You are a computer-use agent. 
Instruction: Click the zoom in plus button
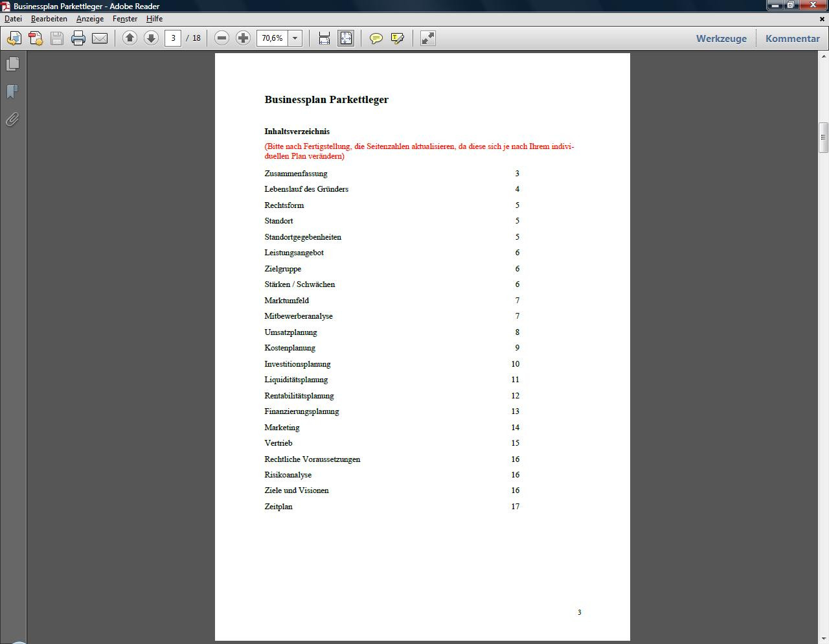click(x=243, y=38)
